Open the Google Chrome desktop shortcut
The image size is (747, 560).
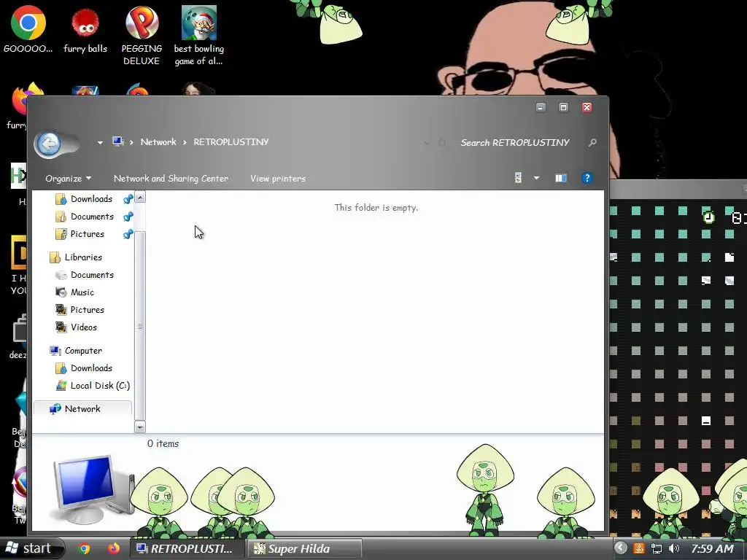point(28,29)
